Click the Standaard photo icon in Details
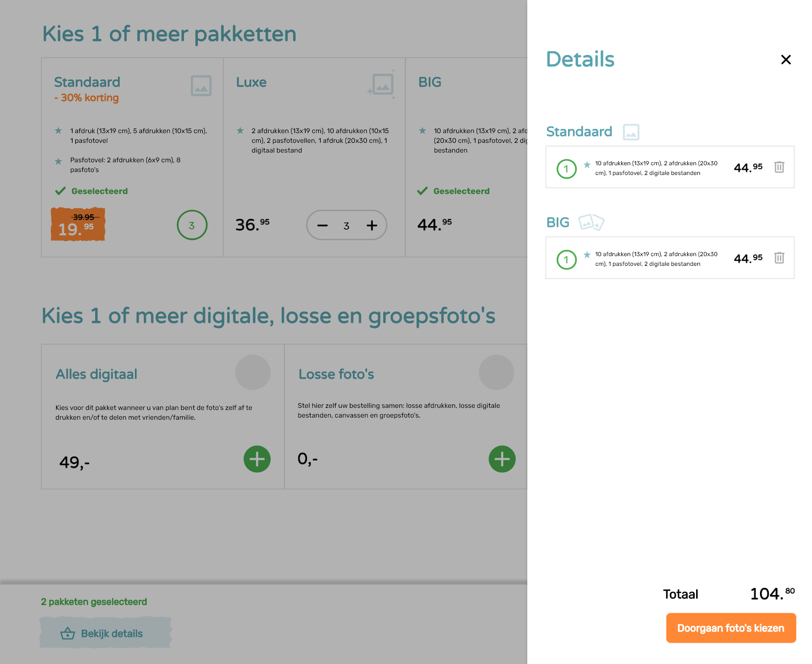This screenshot has height=664, width=812. [x=631, y=132]
